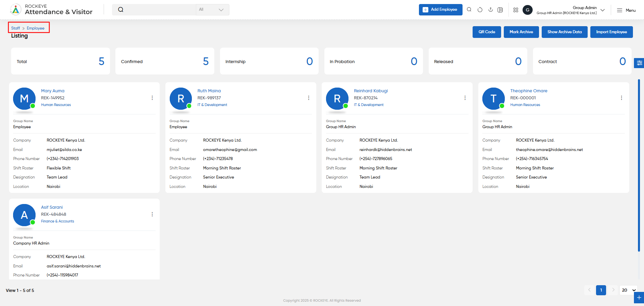Filter by the Confirmed count card

point(165,61)
